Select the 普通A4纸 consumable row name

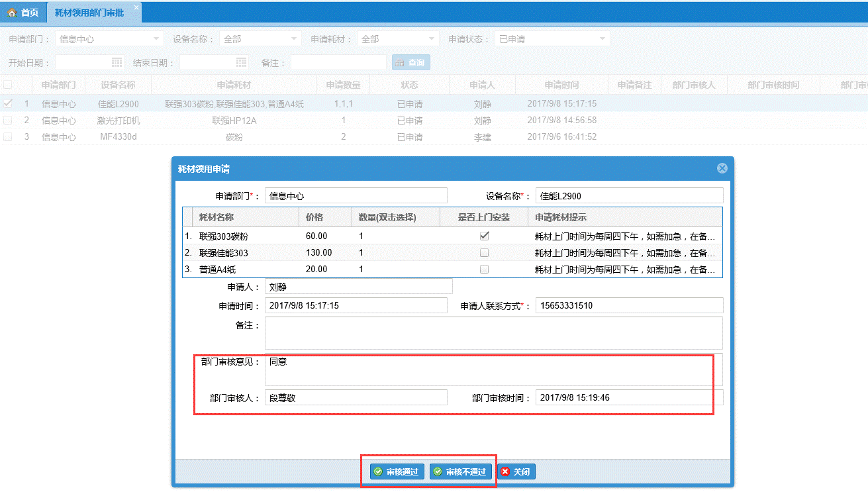pyautogui.click(x=218, y=269)
